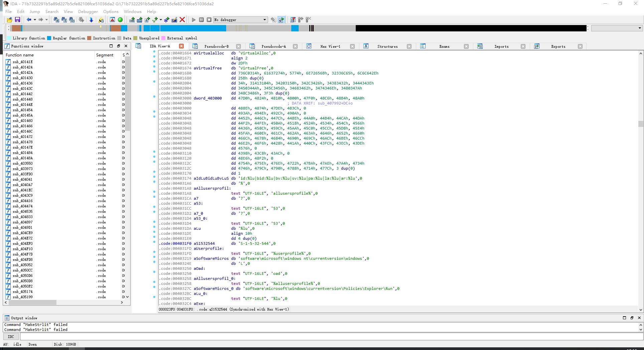
Task: Click the green circle run icon
Action: (x=120, y=20)
